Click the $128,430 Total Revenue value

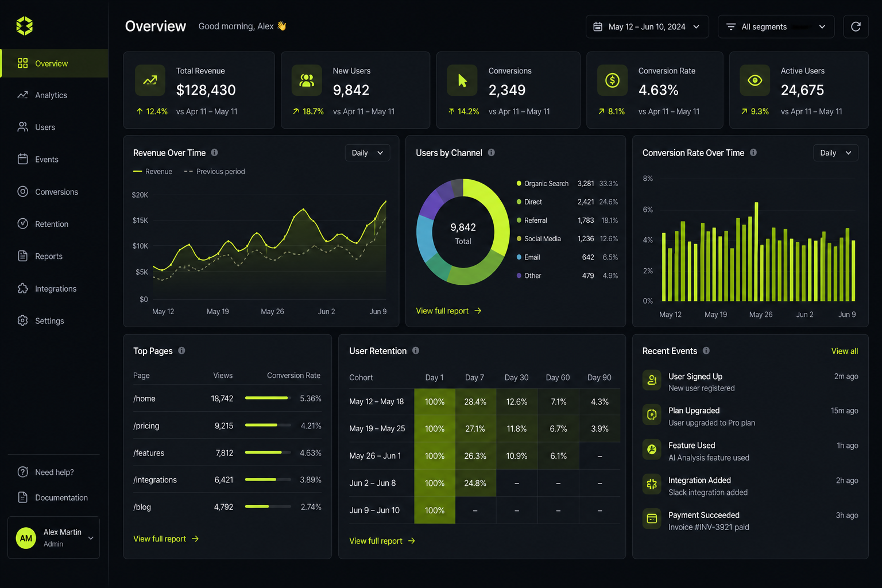click(206, 90)
